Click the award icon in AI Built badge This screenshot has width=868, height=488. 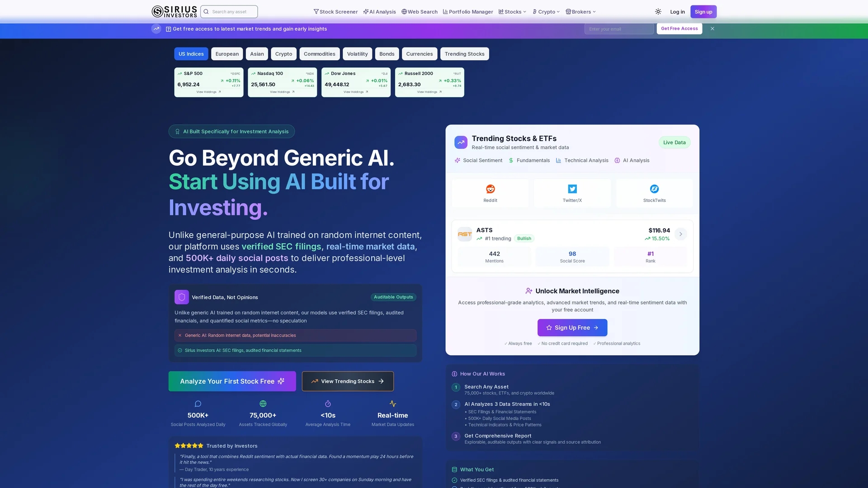(x=178, y=131)
